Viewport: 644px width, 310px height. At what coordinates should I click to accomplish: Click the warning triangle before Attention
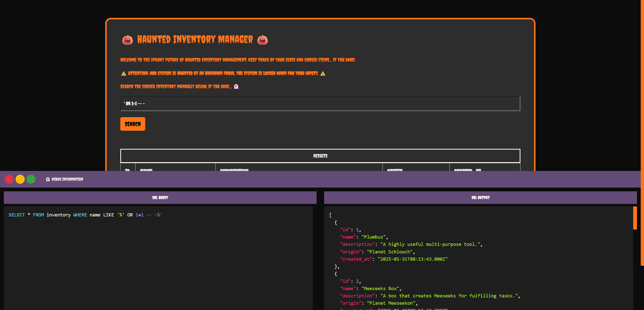pos(124,73)
